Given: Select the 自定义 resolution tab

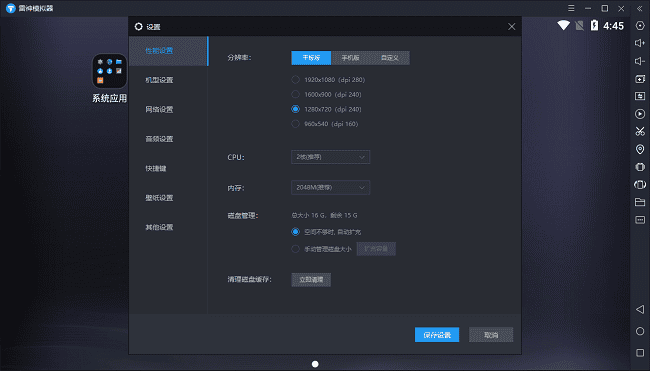Looking at the screenshot, I should click(390, 58).
